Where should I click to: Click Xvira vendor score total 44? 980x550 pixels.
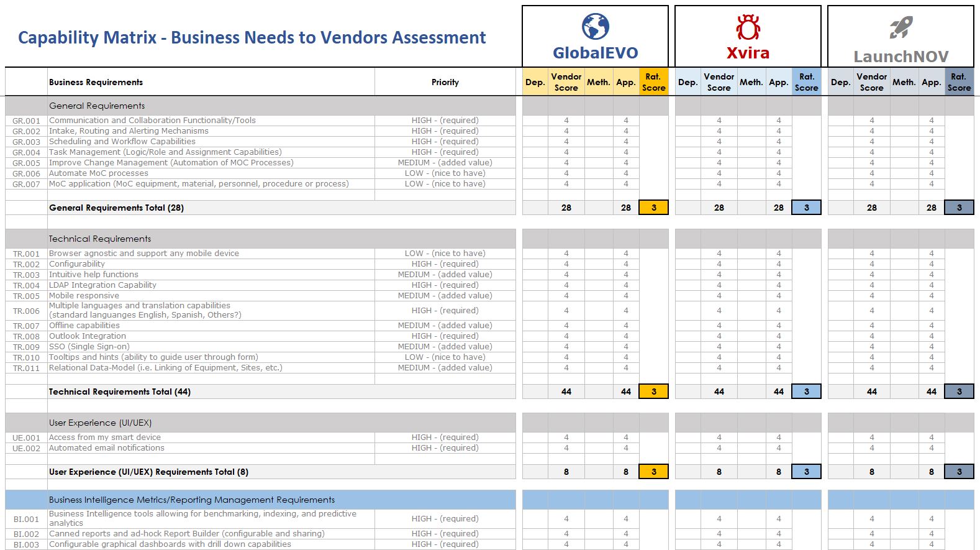719,392
